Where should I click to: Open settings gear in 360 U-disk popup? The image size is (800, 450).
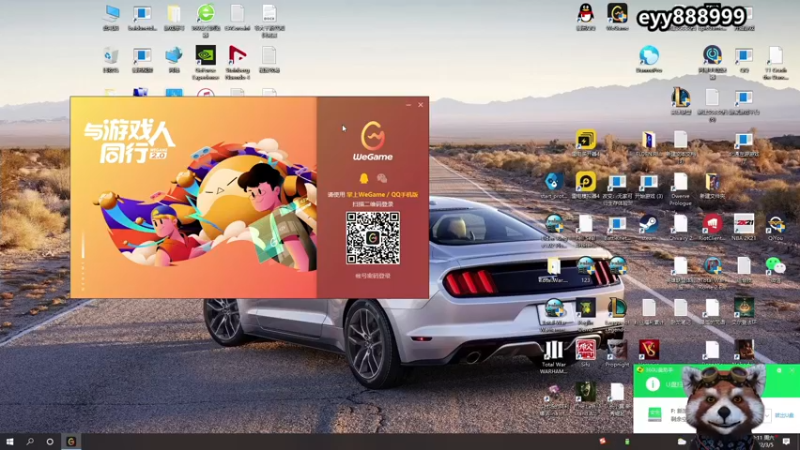click(779, 370)
